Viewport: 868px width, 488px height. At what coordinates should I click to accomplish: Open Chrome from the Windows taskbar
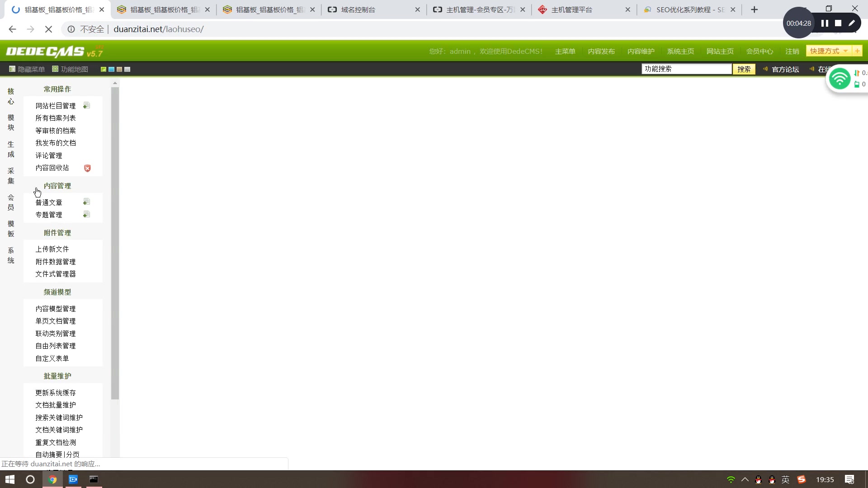[x=52, y=479]
